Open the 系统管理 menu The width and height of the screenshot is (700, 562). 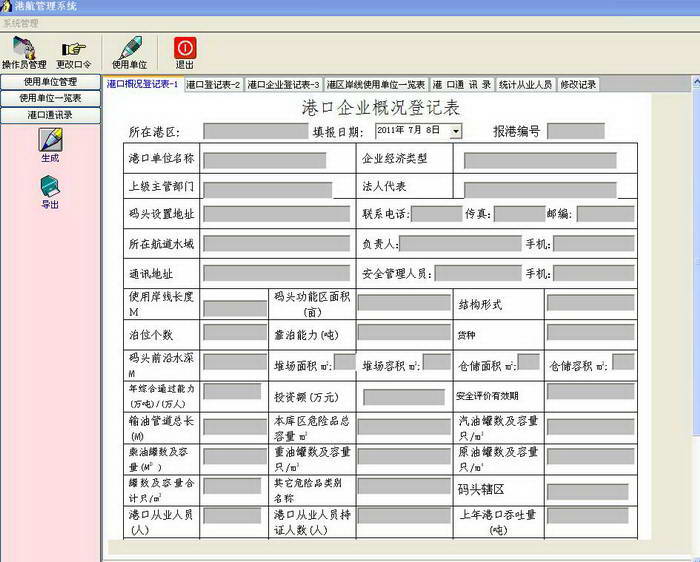[21, 23]
